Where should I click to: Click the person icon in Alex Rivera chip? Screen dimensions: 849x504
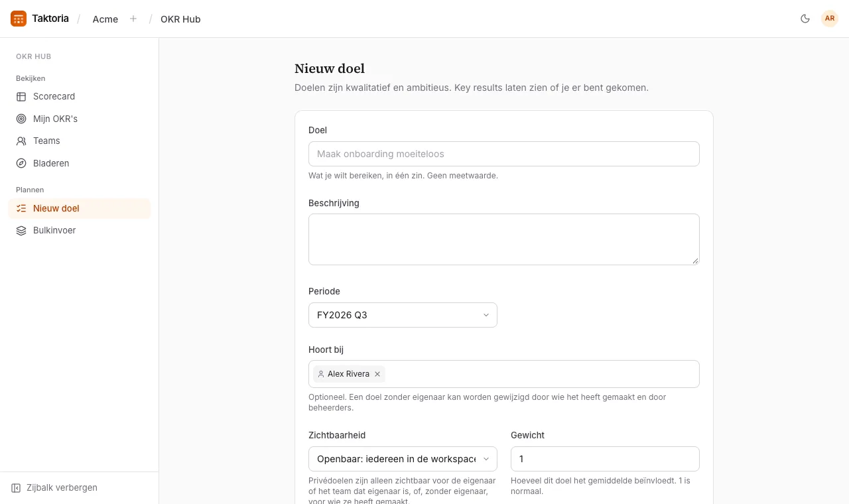pyautogui.click(x=321, y=374)
